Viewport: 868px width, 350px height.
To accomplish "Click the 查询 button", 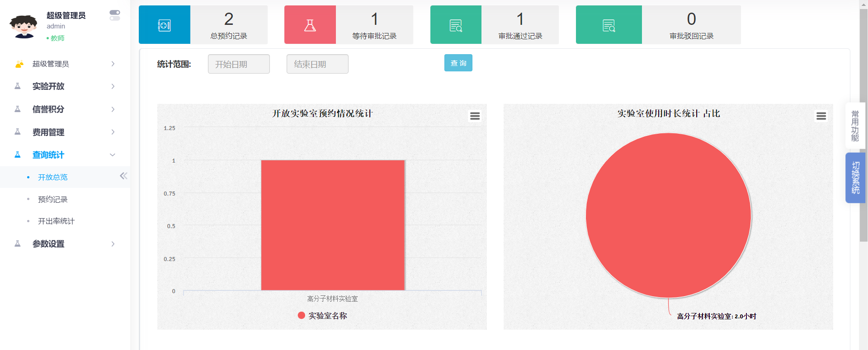I will (x=458, y=63).
